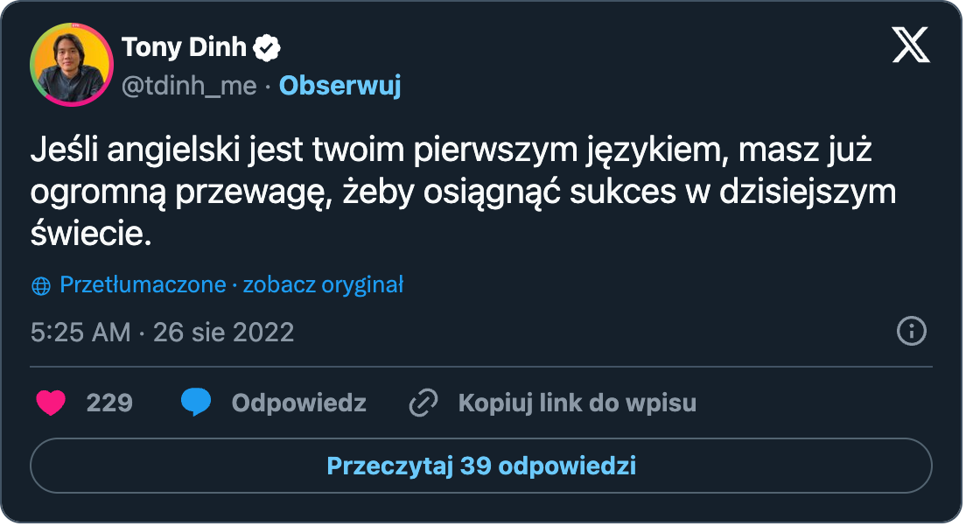Open the @tdinh_me handle
980x526 pixels.
[189, 86]
